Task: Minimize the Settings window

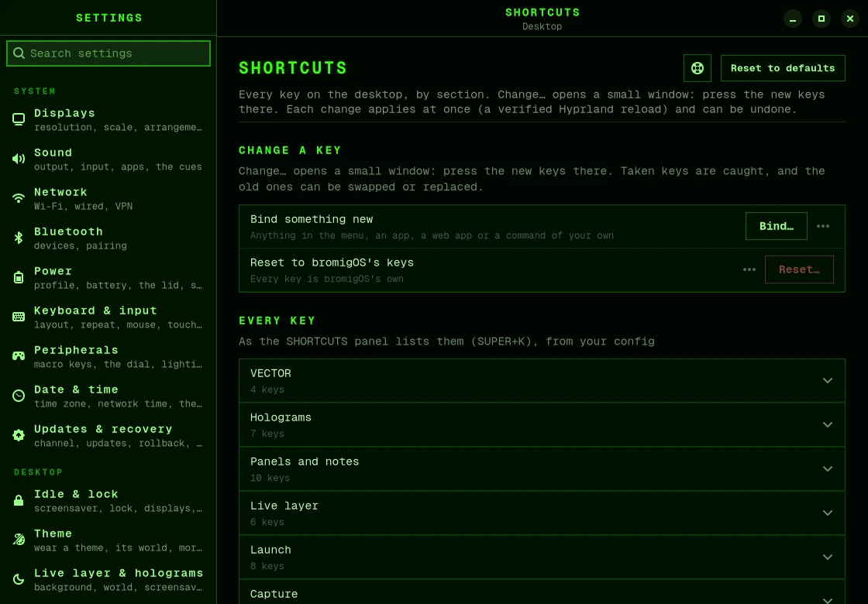Action: 793,19
